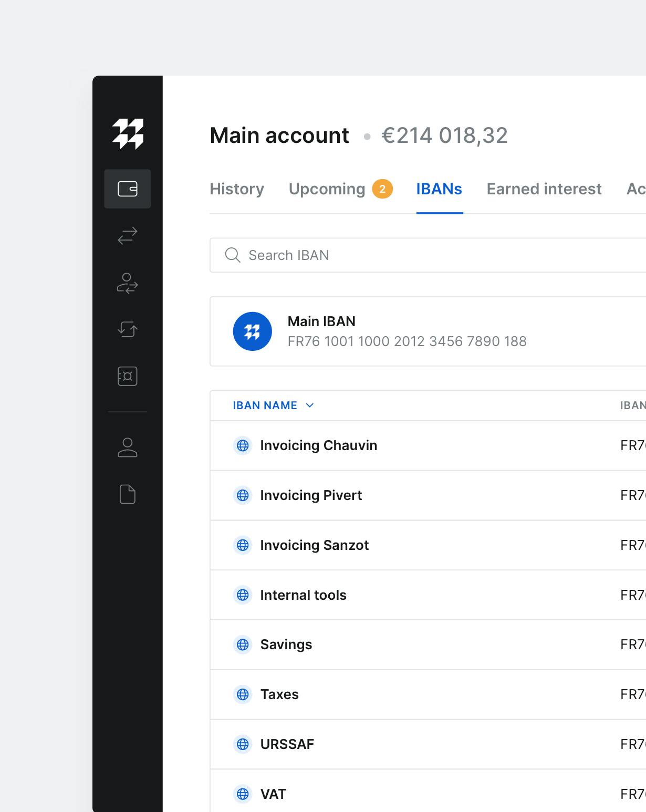Click the globe icon next to Savings

point(244,644)
